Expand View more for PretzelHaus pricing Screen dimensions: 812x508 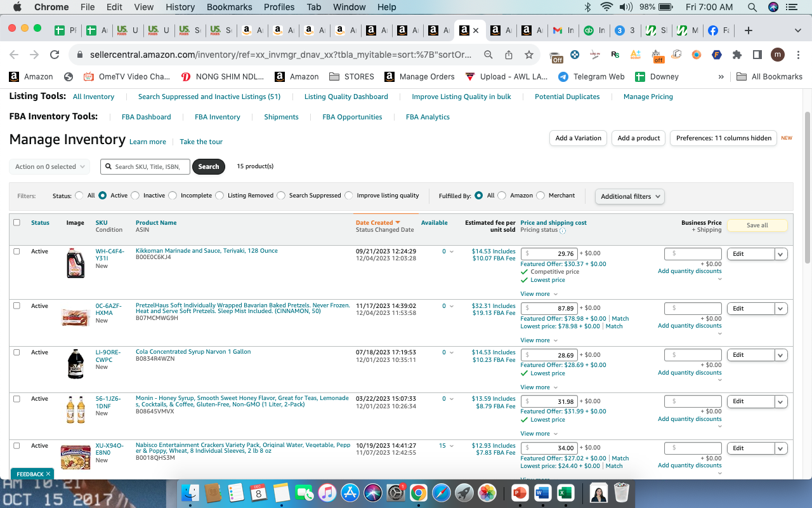(539, 340)
